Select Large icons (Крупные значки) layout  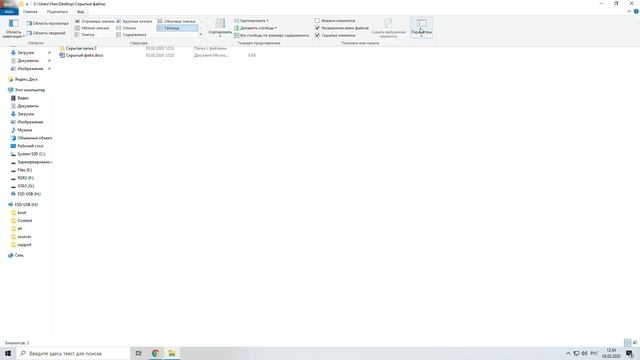134,21
